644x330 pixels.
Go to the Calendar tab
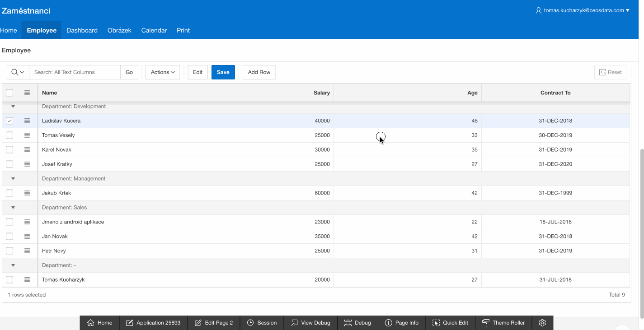[154, 30]
